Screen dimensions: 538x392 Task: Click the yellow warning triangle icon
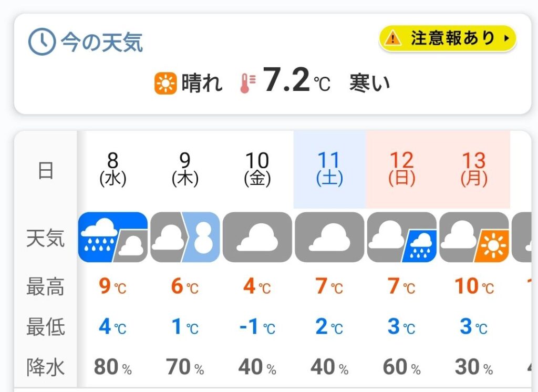(392, 38)
